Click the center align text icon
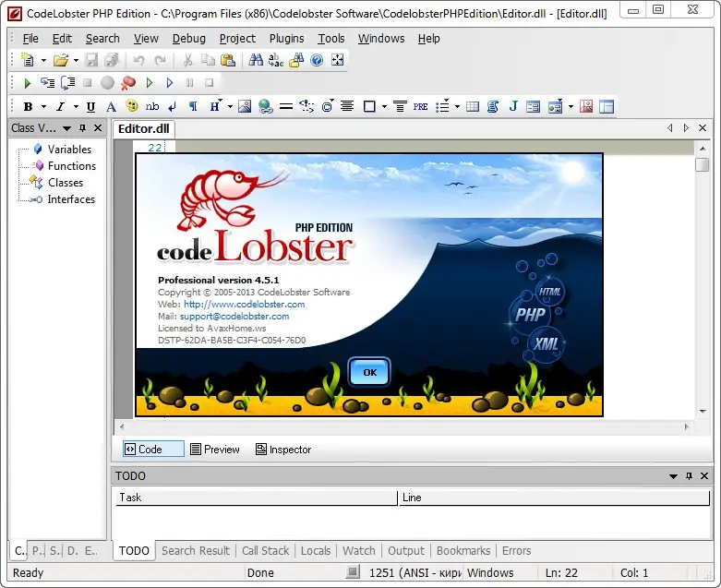 tap(347, 107)
